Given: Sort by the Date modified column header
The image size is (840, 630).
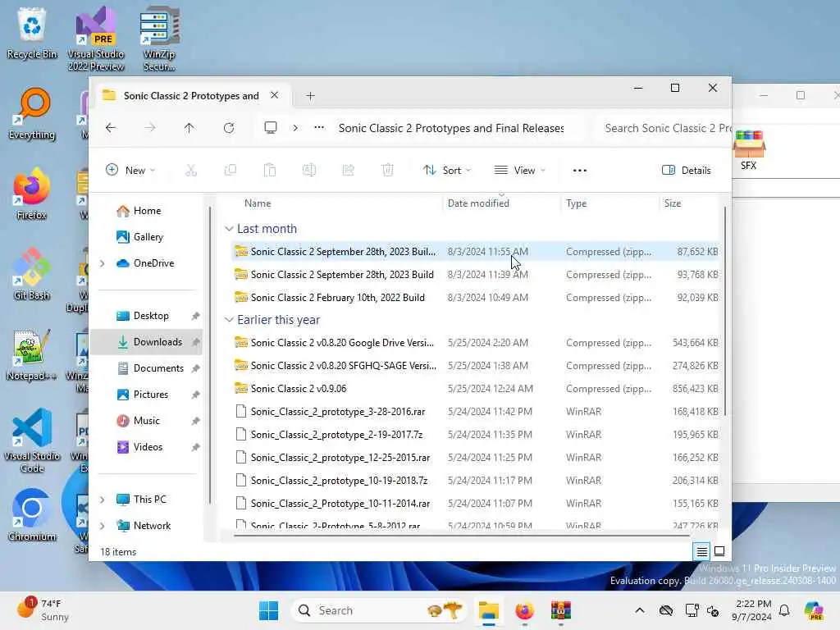Looking at the screenshot, I should tap(501, 203).
